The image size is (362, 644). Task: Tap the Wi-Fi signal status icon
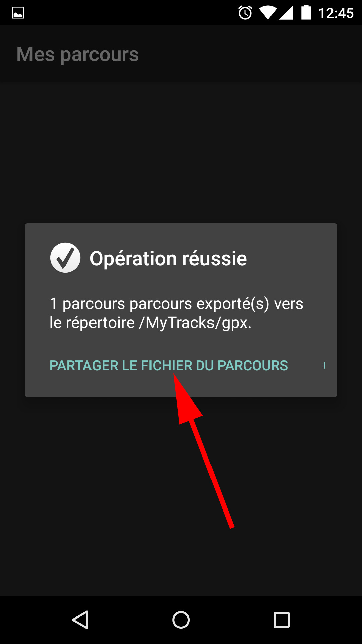(268, 13)
